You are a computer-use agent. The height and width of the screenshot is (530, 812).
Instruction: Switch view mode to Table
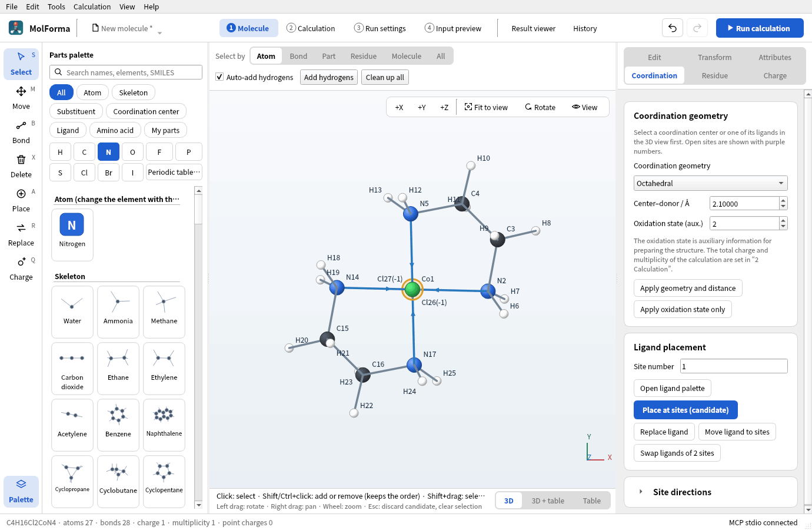point(592,501)
